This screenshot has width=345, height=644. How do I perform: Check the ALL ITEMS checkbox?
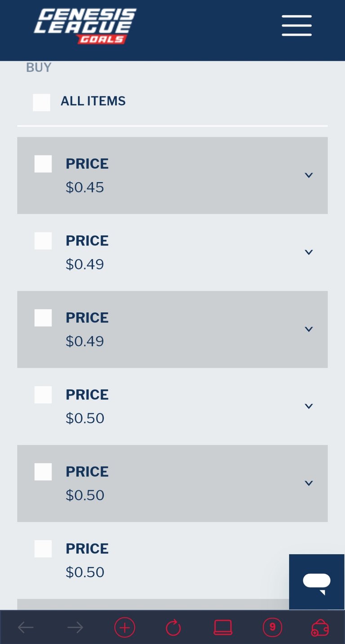(x=41, y=102)
